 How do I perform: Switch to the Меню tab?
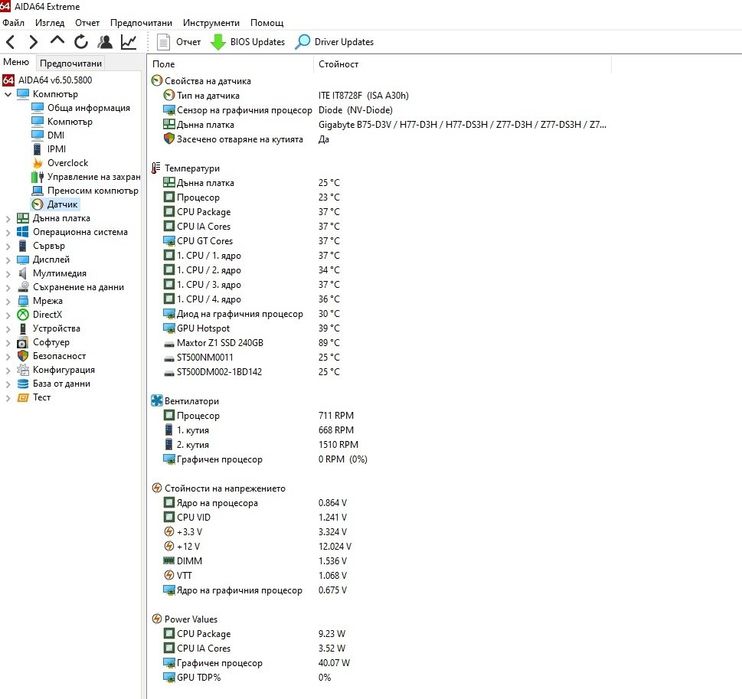16,62
